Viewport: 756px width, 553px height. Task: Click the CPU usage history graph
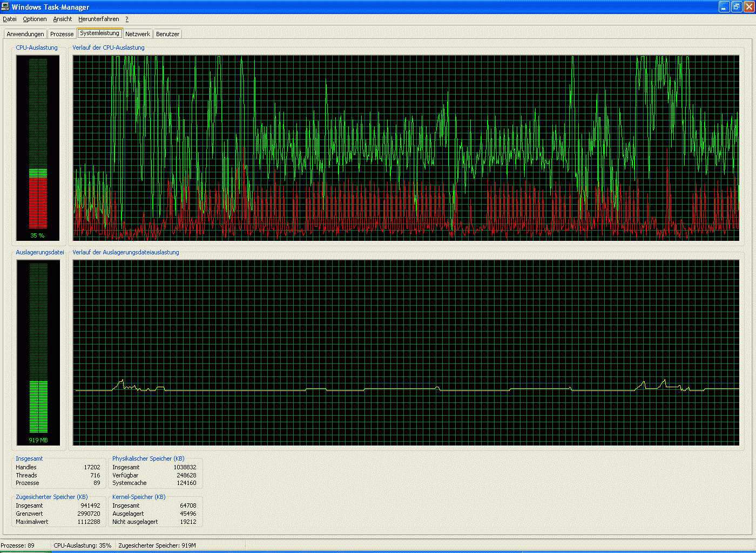pos(406,147)
